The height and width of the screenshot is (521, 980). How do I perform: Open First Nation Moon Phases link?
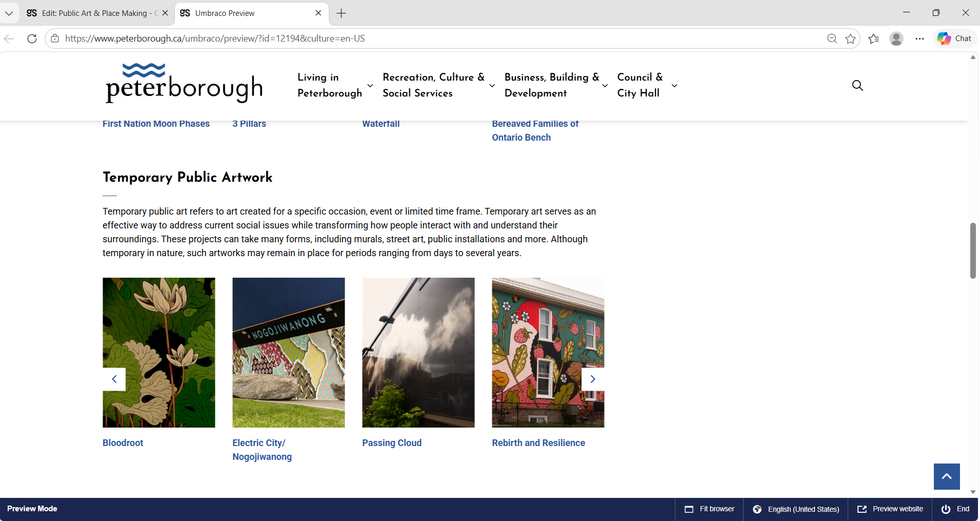(156, 124)
